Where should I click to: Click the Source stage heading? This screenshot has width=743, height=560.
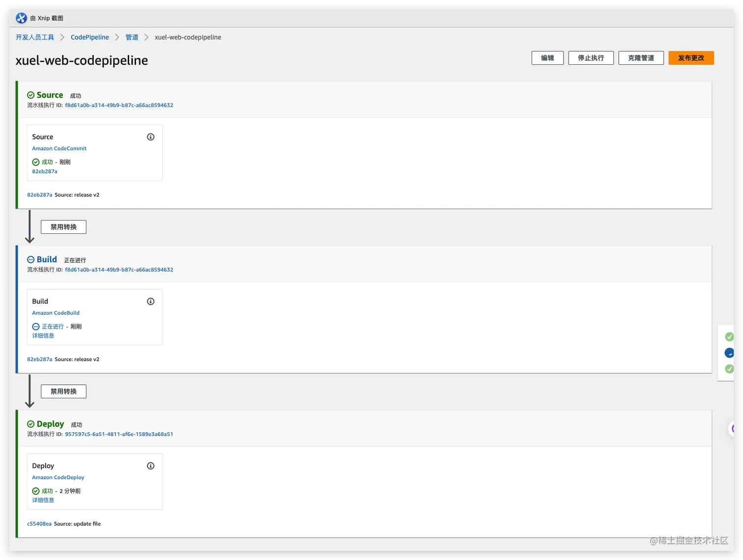(50, 95)
